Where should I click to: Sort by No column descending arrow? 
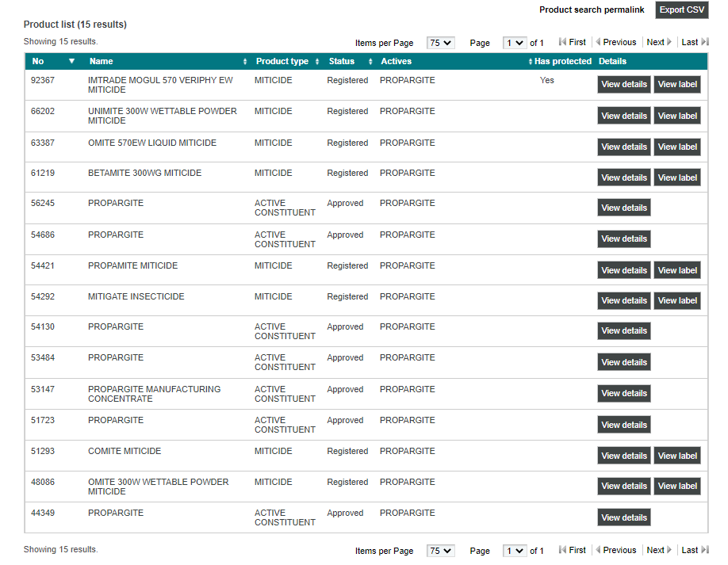coord(71,61)
